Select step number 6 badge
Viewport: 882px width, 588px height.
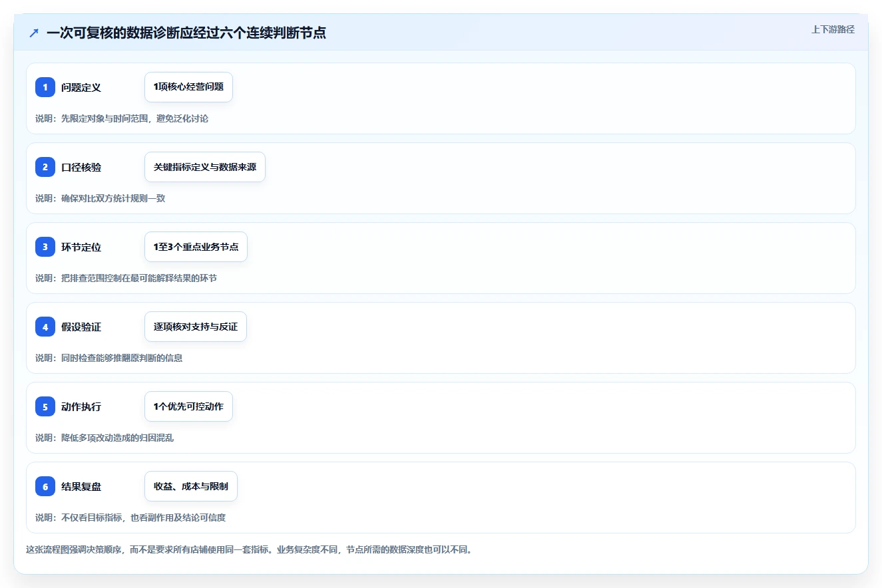[x=45, y=486]
